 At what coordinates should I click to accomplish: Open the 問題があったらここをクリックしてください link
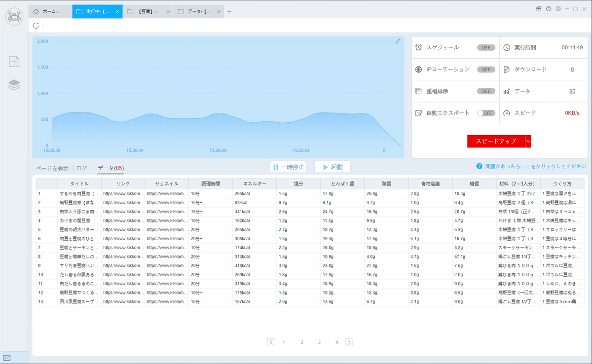[x=536, y=166]
